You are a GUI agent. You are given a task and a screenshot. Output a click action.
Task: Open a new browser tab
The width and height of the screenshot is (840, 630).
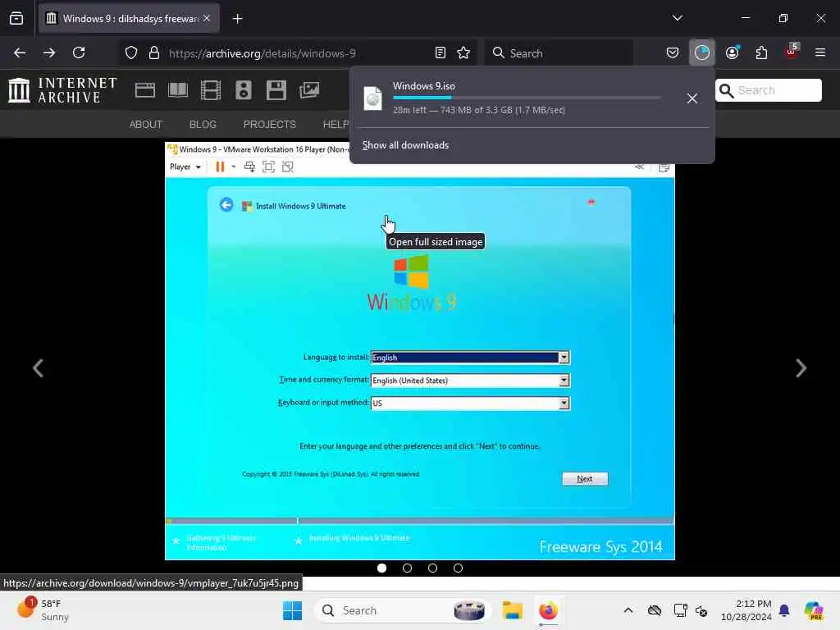[237, 19]
